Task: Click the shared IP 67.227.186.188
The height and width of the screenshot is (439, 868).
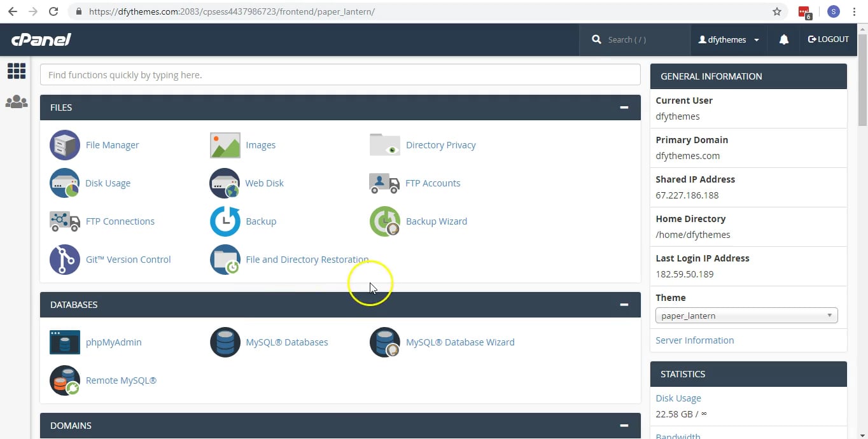Action: pyautogui.click(x=687, y=195)
